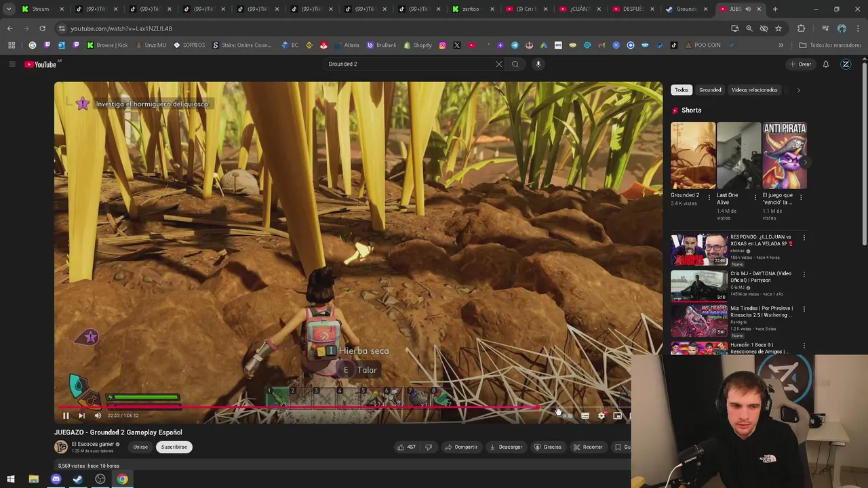Open options for Grounded 2 Short
This screenshot has height=488, width=868.
coord(709,197)
